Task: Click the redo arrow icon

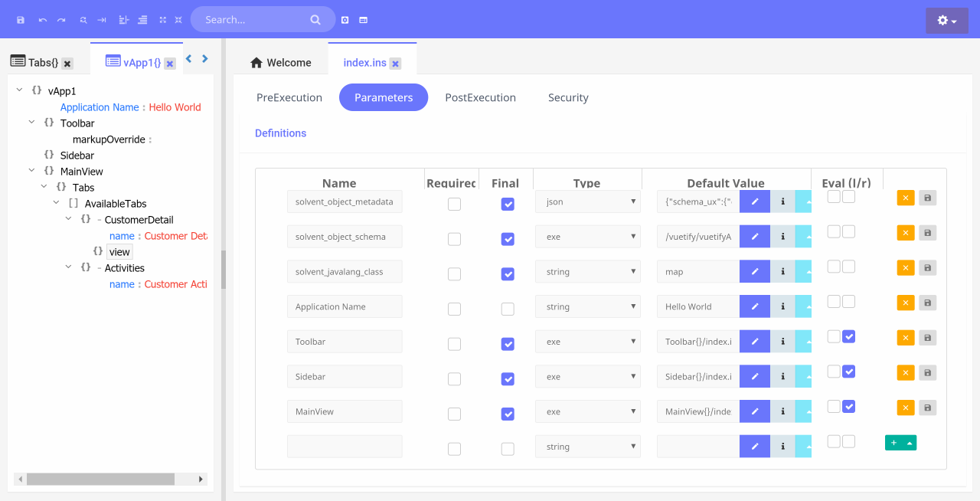Action: [x=61, y=20]
